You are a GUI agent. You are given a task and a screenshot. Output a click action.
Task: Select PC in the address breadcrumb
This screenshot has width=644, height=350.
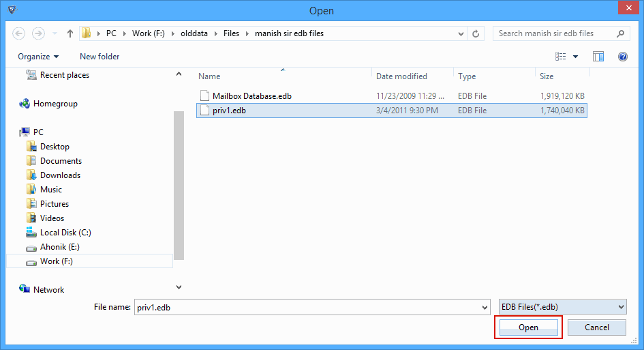pos(111,33)
